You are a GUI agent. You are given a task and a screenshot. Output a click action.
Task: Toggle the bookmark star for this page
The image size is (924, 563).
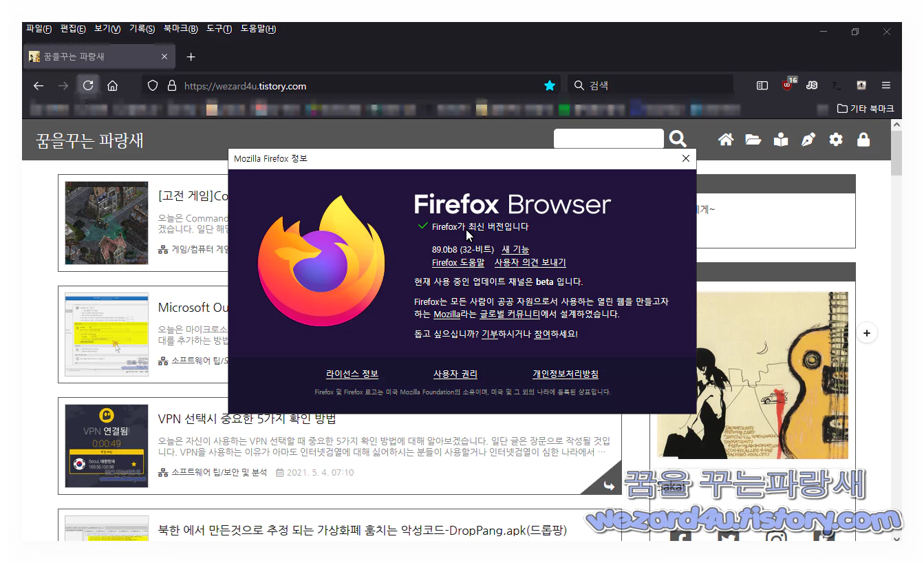[x=550, y=85]
